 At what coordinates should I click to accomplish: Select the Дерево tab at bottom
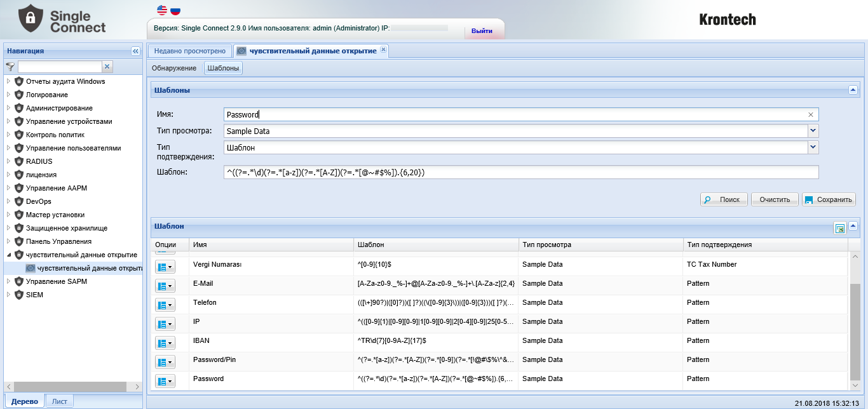tap(24, 401)
